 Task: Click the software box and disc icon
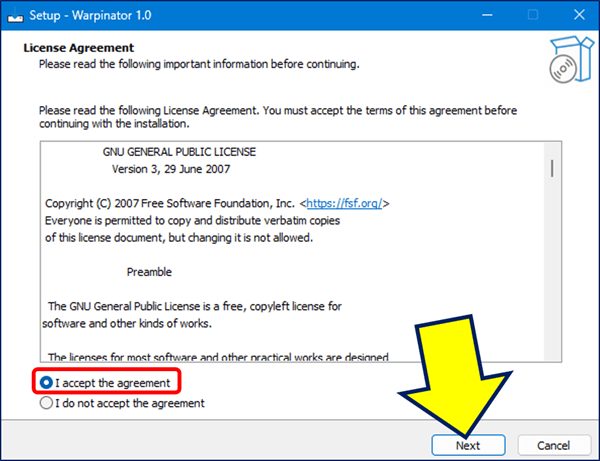pyautogui.click(x=572, y=59)
